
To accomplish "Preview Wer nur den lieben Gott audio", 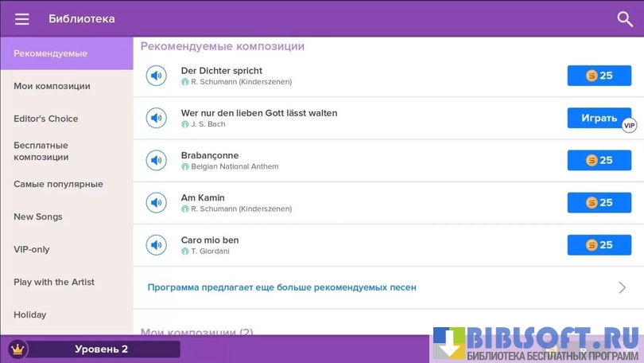I will click(156, 118).
